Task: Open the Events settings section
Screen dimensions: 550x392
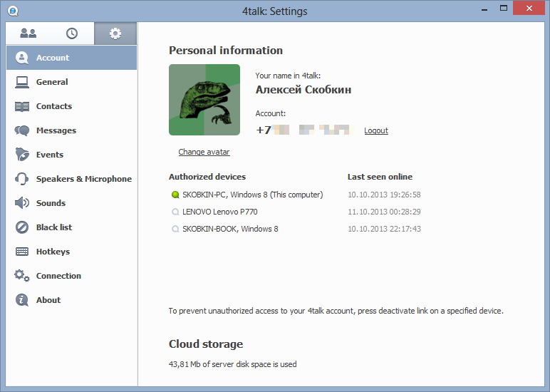Action: 50,155
